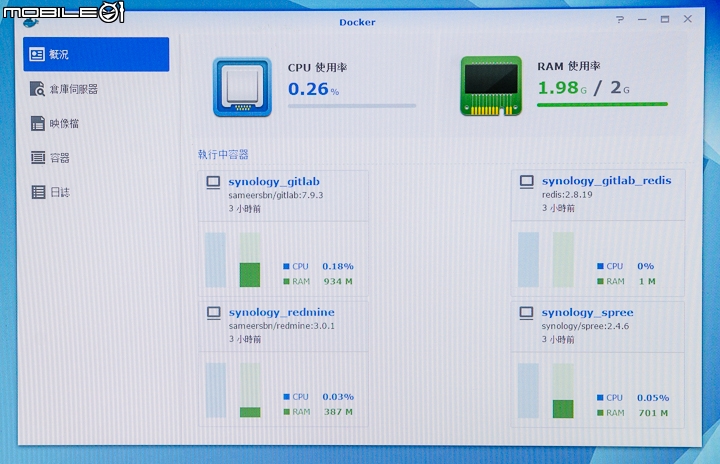Image resolution: width=720 pixels, height=464 pixels.
Task: Click the 0.03% CPU value
Action: [338, 397]
